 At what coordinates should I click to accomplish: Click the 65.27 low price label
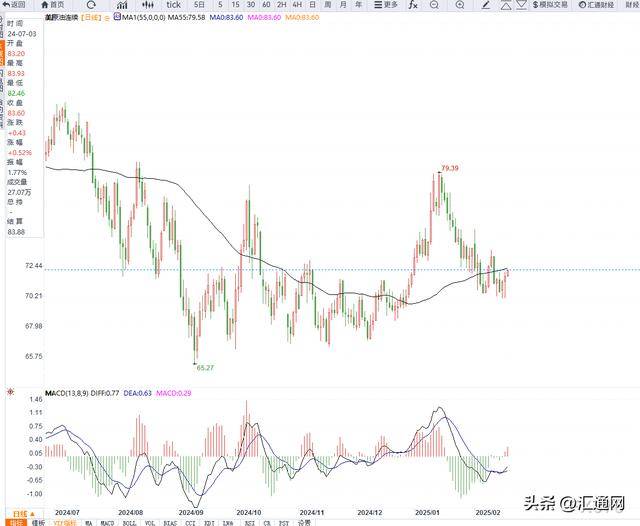pyautogui.click(x=205, y=368)
